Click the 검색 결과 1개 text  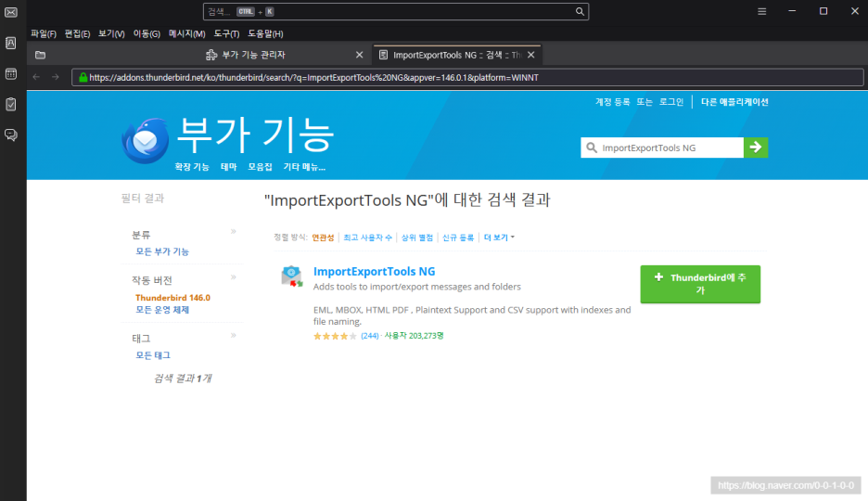[183, 379]
